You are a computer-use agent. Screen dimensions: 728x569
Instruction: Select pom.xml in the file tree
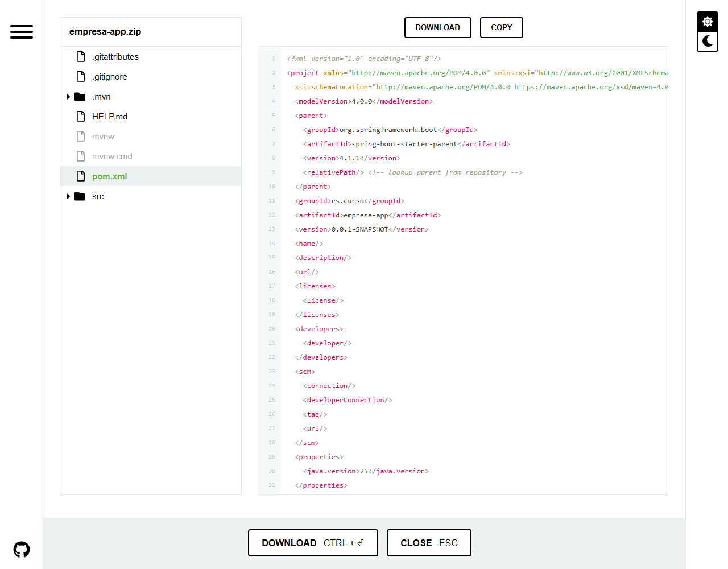(x=110, y=176)
